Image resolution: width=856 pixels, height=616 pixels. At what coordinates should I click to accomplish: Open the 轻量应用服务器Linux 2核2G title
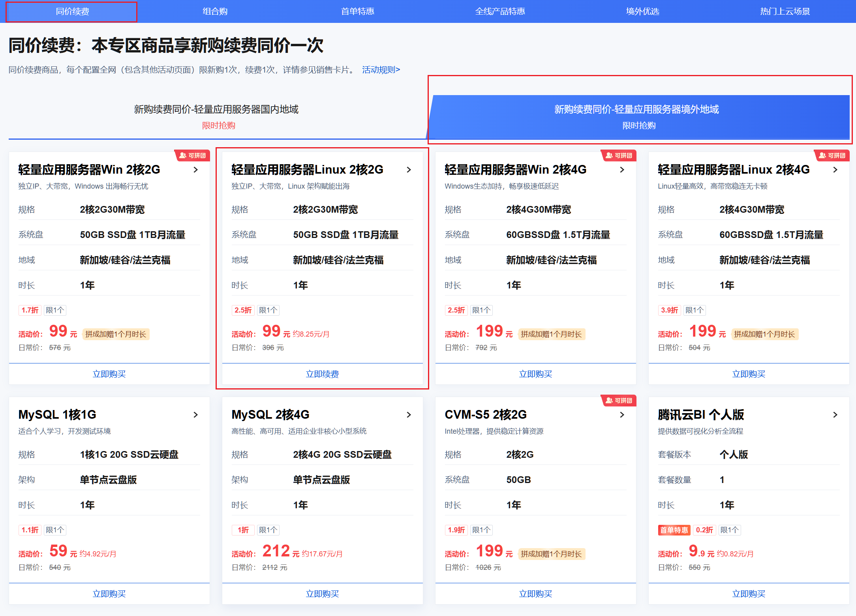coord(307,170)
